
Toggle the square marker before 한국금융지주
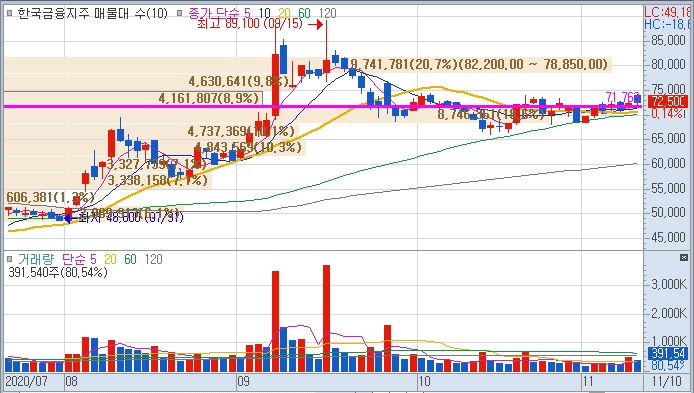(9, 13)
